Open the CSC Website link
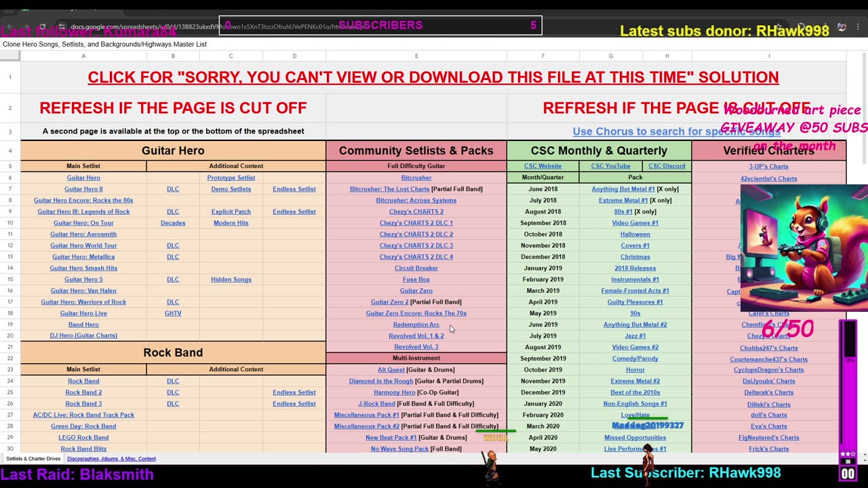 point(542,166)
